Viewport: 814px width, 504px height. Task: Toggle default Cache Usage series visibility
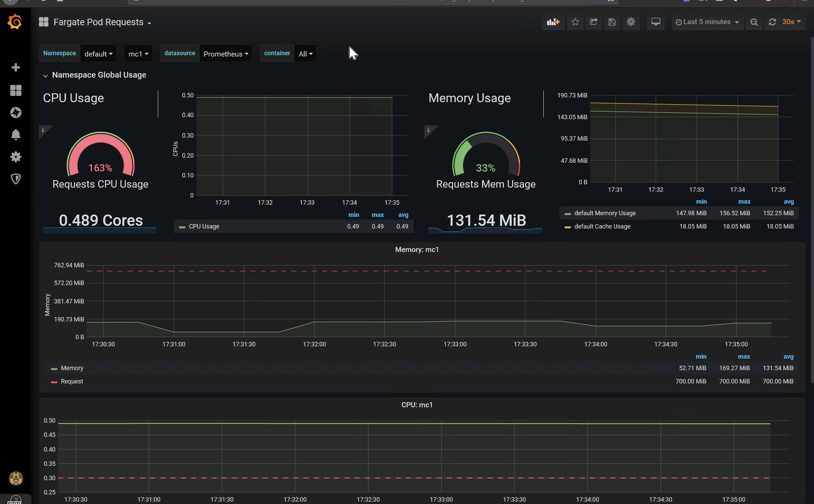click(602, 226)
